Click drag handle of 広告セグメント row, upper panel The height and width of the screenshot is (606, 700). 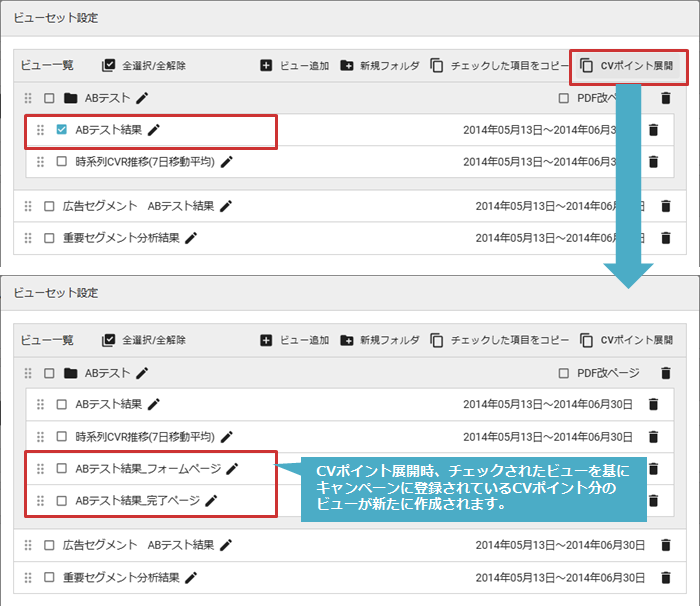28,206
